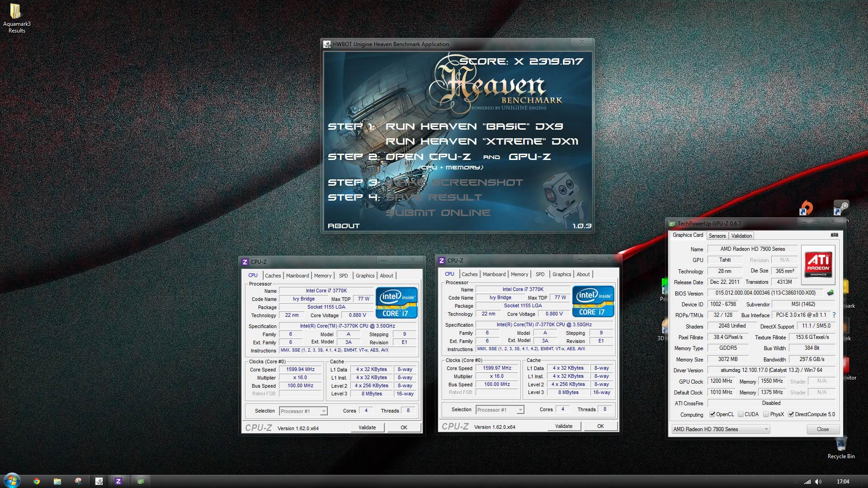Switch to CPU-Z via the taskbar icon

118,481
